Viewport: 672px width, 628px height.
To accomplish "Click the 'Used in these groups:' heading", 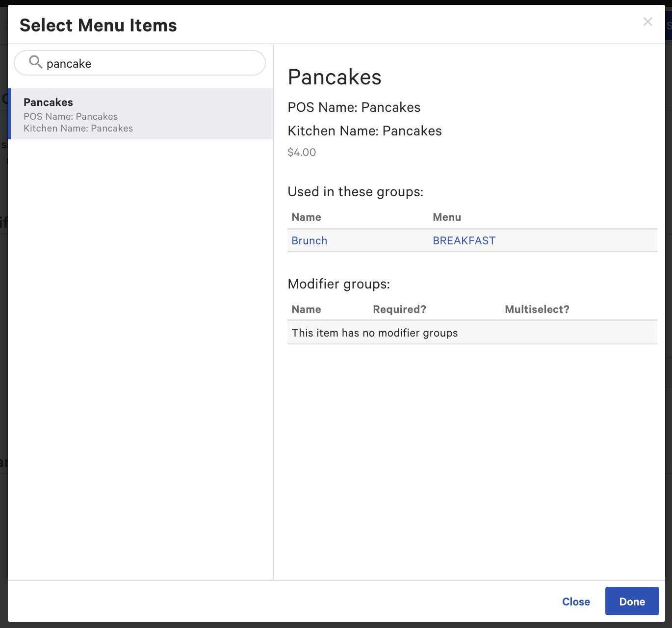I will coord(355,192).
